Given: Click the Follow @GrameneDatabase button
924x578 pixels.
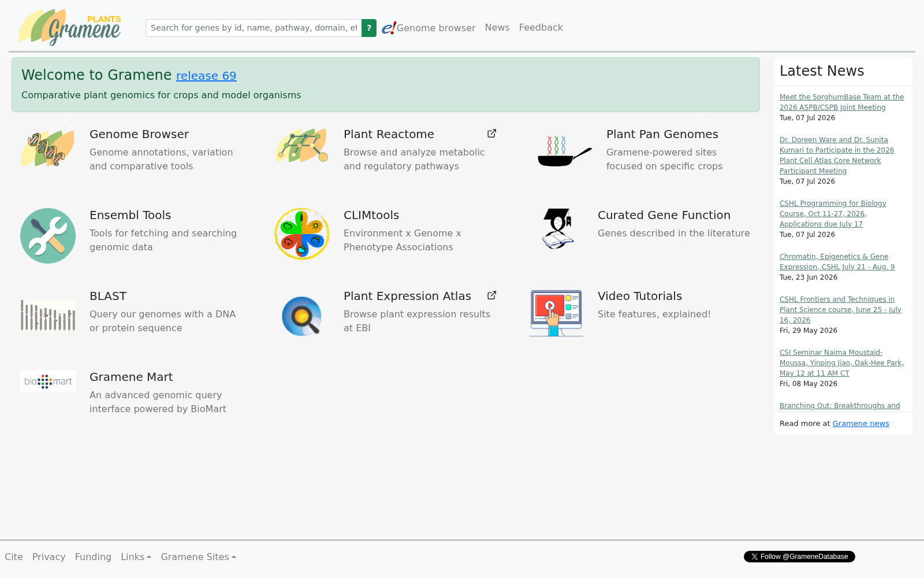Looking at the screenshot, I should click(799, 557).
